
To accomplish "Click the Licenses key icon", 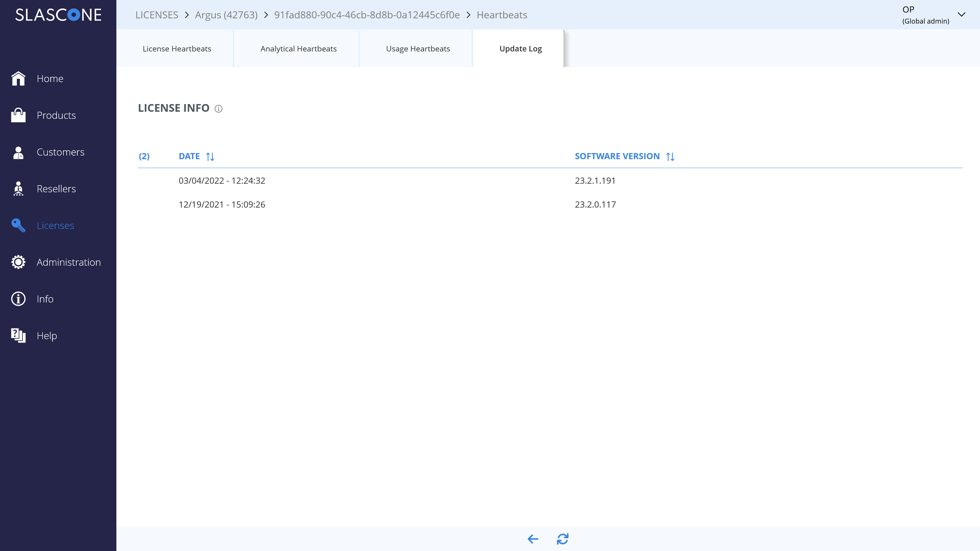I will [18, 226].
